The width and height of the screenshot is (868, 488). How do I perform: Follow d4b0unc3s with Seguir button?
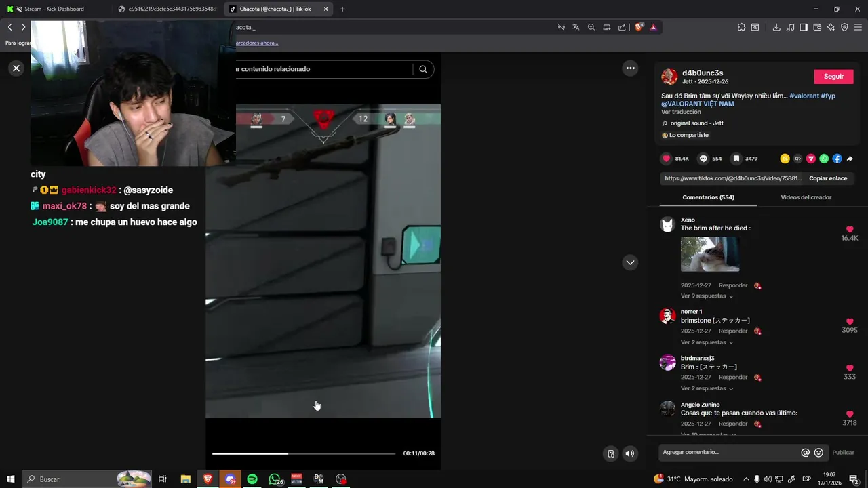(833, 77)
